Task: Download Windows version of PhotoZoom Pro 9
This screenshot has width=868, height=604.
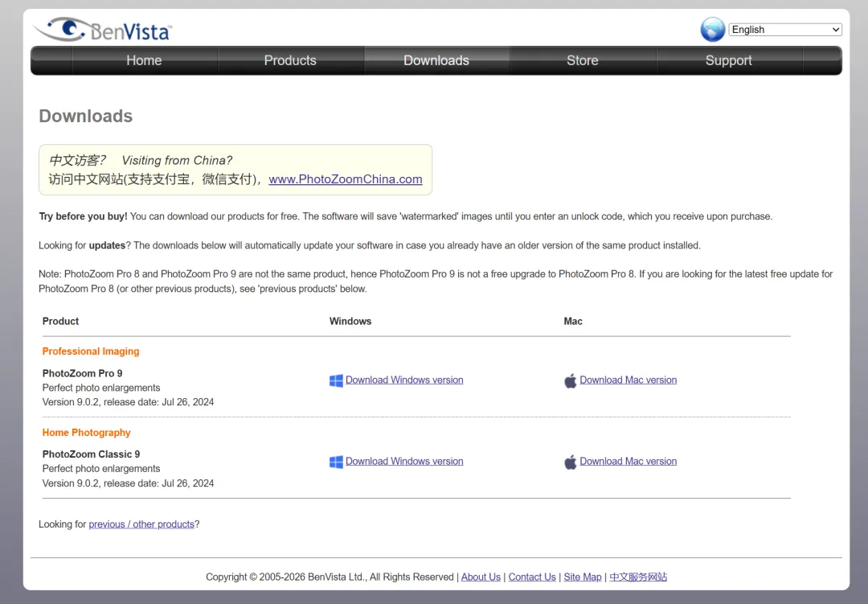Action: pyautogui.click(x=404, y=380)
